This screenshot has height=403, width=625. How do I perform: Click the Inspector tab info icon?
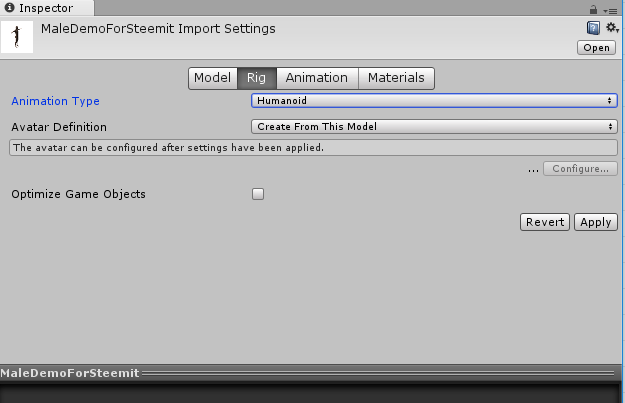point(11,8)
